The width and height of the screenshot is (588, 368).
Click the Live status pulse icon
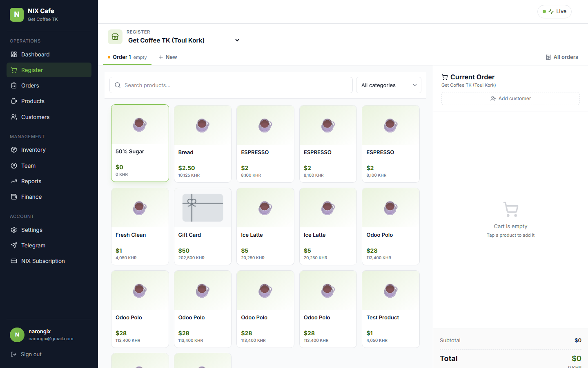pyautogui.click(x=551, y=11)
